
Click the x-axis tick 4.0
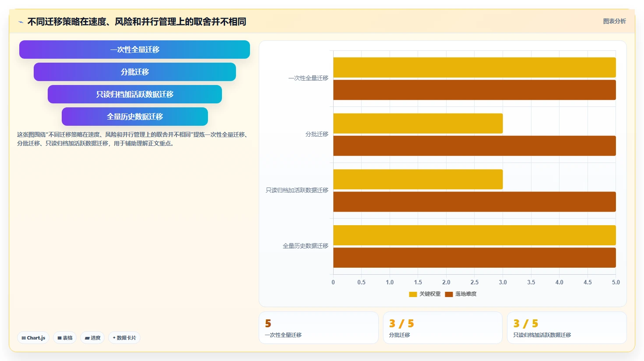560,283
